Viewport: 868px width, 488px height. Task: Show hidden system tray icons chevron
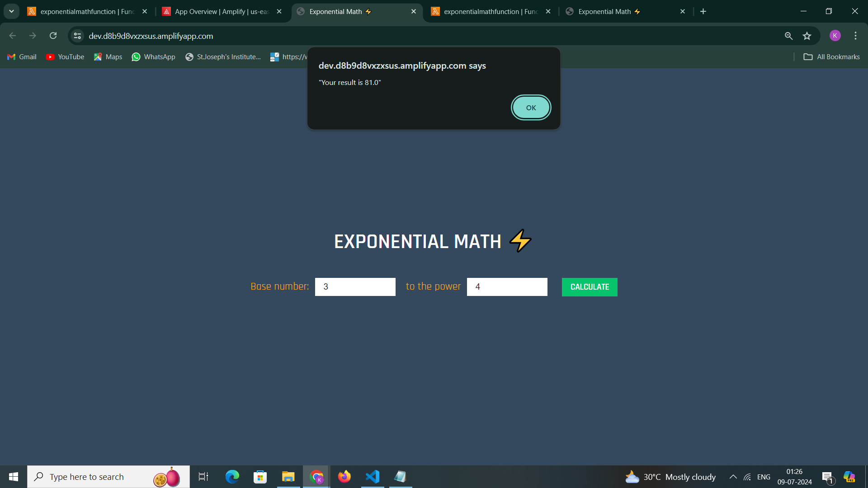click(733, 477)
